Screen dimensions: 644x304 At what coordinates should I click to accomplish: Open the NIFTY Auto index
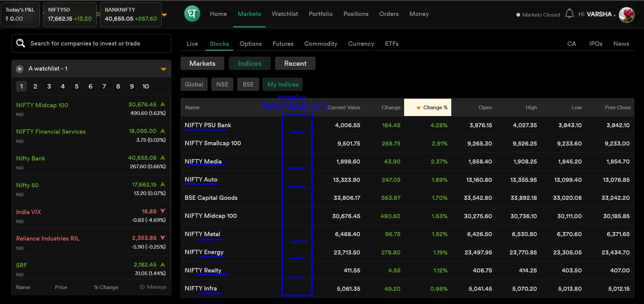201,179
